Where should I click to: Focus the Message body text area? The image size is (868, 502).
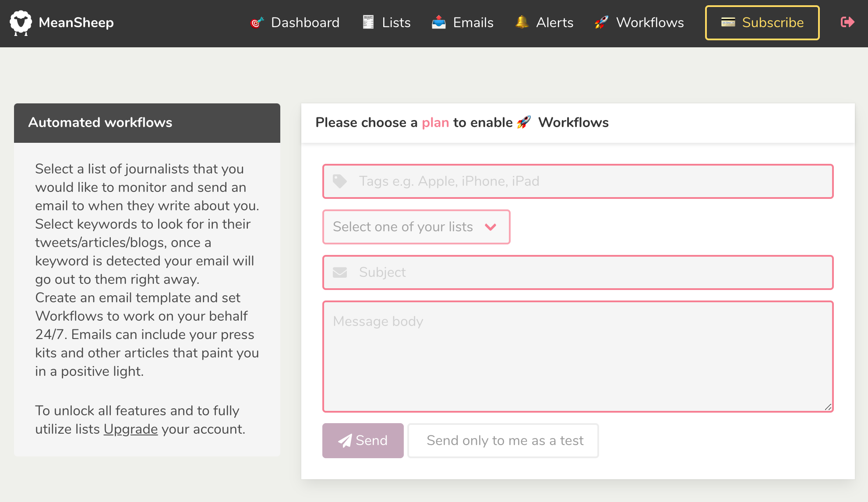[578, 356]
